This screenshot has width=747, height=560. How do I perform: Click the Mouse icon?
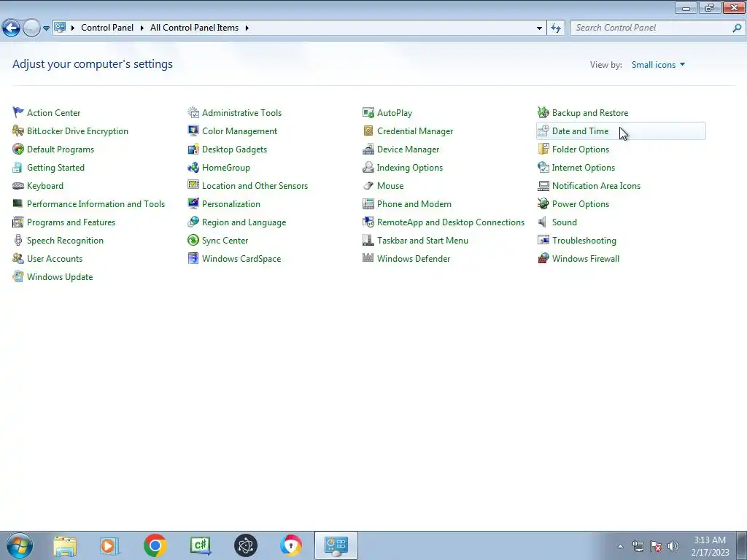368,186
